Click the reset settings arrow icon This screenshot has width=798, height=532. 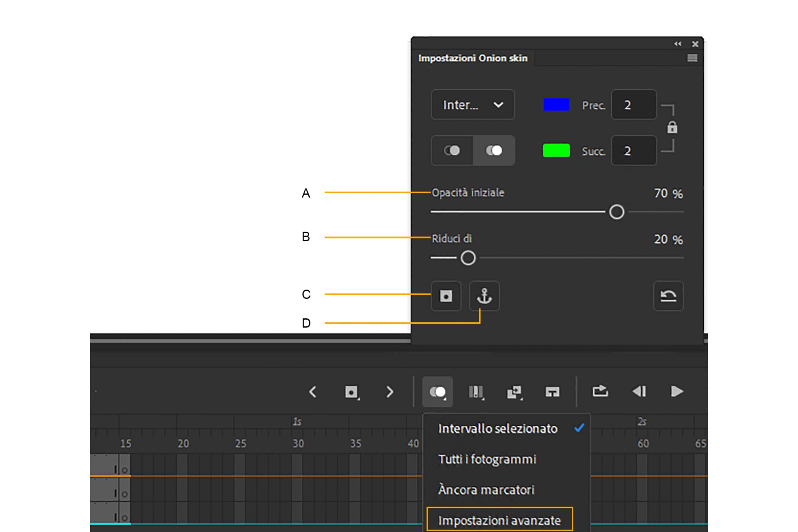coord(668,296)
